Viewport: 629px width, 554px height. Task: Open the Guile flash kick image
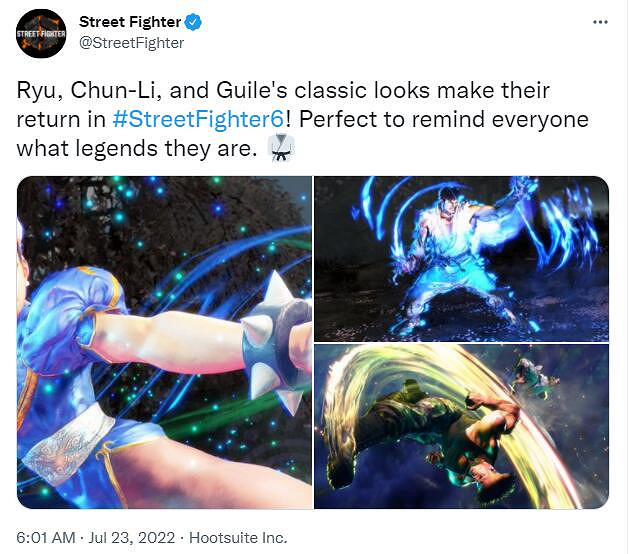coord(461,426)
